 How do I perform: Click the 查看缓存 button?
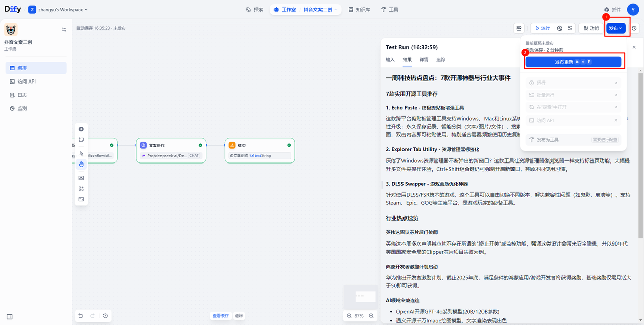click(220, 316)
